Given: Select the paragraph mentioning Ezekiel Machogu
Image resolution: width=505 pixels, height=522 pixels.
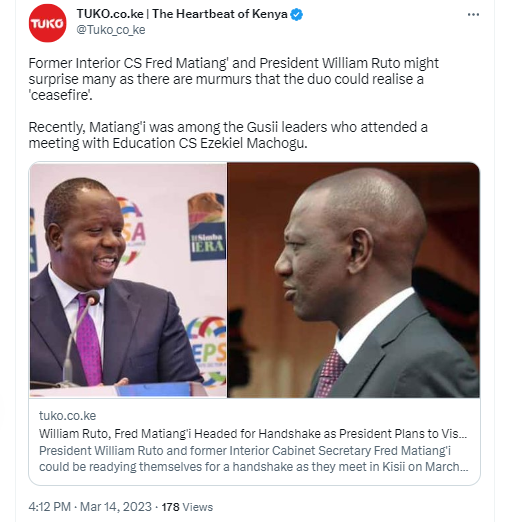Looking at the screenshot, I should [228, 135].
